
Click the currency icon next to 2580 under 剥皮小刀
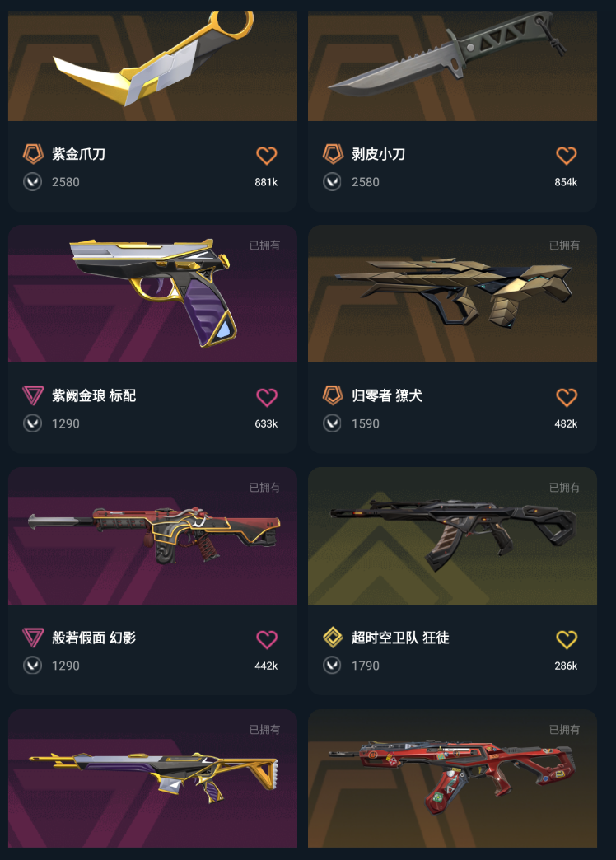point(332,181)
